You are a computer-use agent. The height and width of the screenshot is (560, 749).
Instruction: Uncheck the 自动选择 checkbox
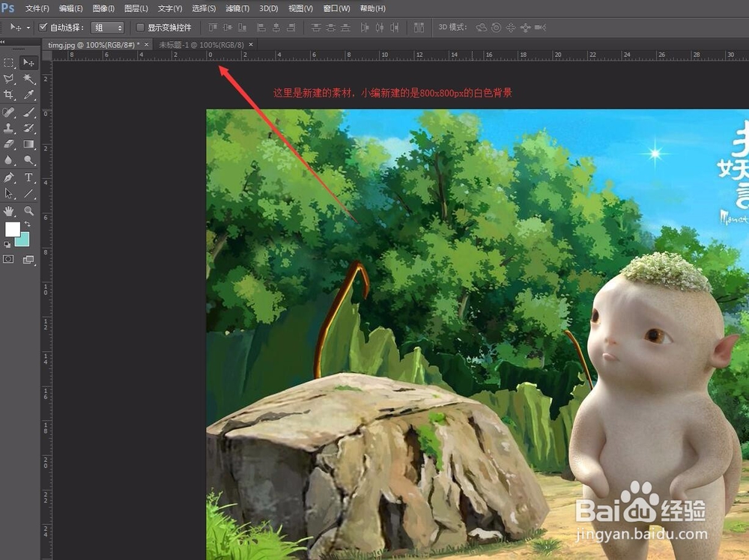[x=43, y=27]
